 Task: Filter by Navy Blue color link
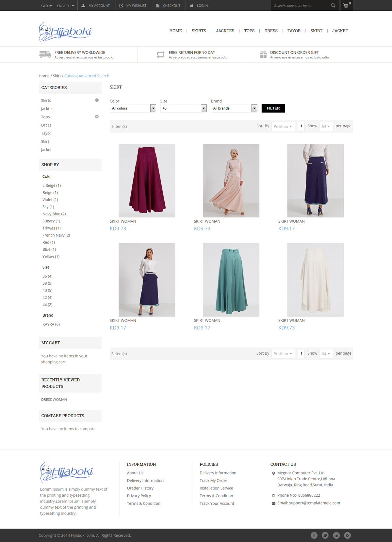pos(54,214)
